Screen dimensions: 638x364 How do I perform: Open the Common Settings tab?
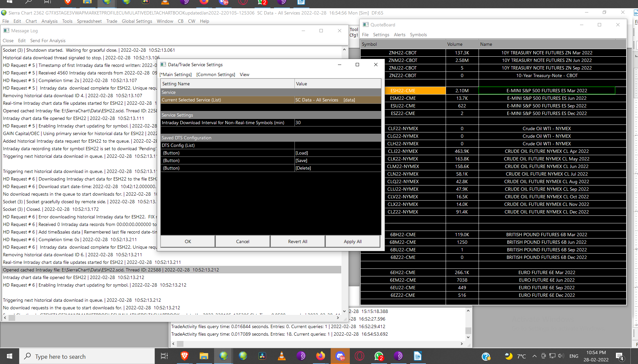point(216,74)
